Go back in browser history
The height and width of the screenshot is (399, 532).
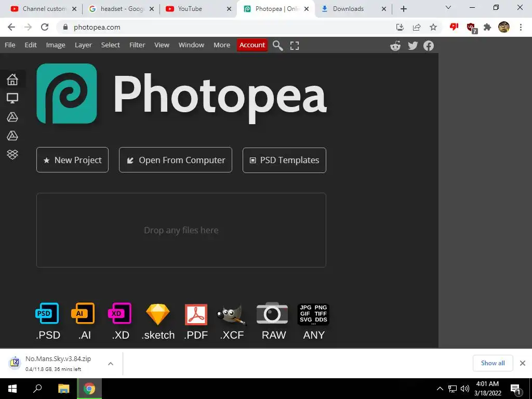point(11,27)
